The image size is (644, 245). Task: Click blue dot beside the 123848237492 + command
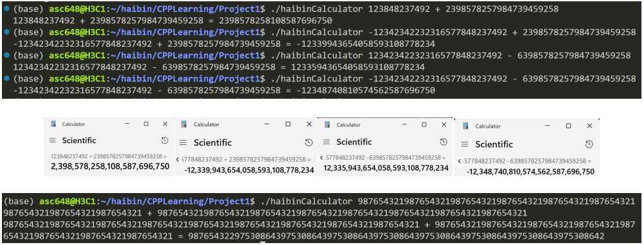tap(6, 8)
